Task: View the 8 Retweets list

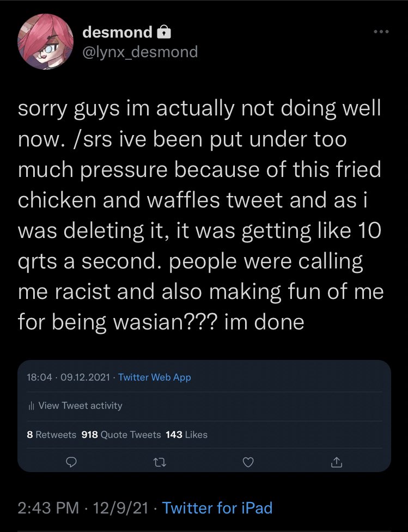Action: tap(52, 435)
